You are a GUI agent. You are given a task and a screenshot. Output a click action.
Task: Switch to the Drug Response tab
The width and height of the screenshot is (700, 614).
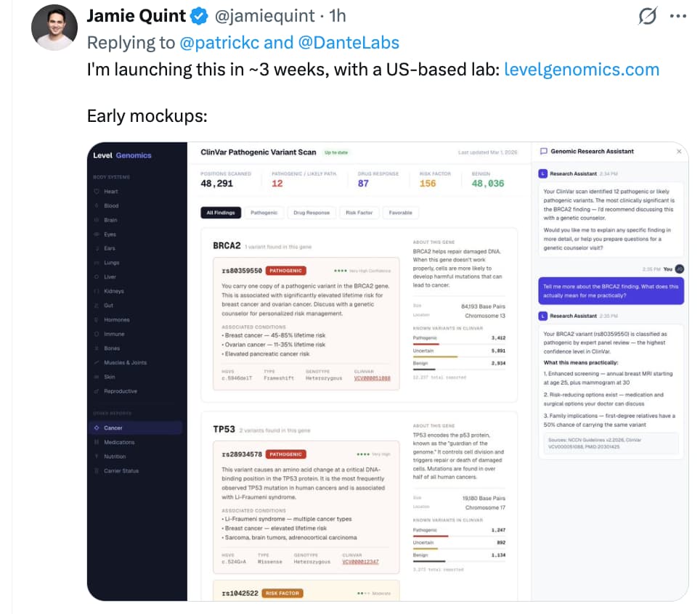click(311, 213)
